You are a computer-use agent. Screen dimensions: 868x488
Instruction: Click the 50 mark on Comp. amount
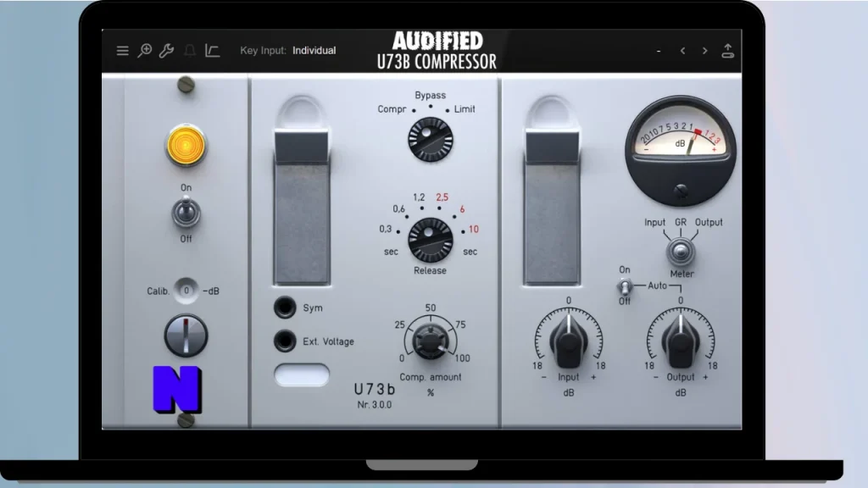click(x=430, y=308)
